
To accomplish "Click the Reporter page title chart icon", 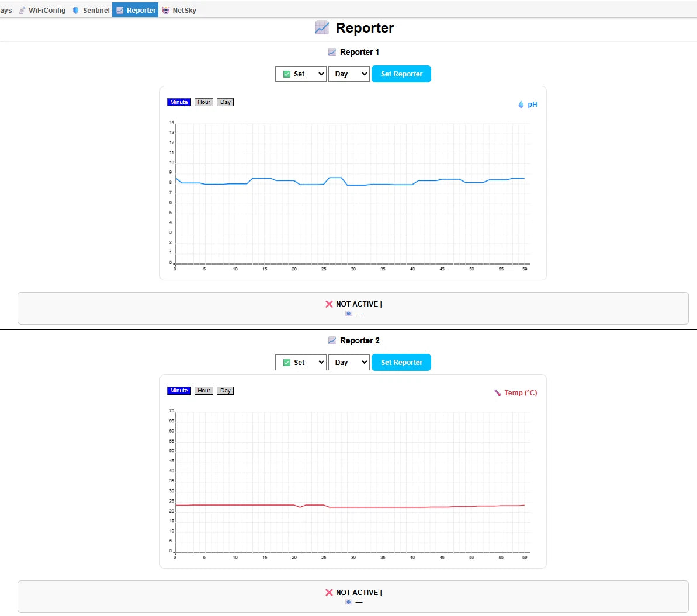I will pyautogui.click(x=322, y=28).
